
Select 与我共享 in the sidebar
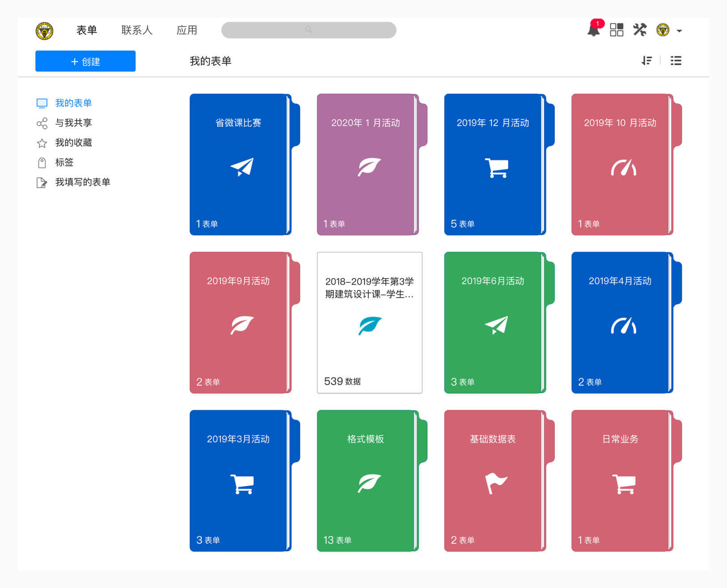click(x=73, y=123)
